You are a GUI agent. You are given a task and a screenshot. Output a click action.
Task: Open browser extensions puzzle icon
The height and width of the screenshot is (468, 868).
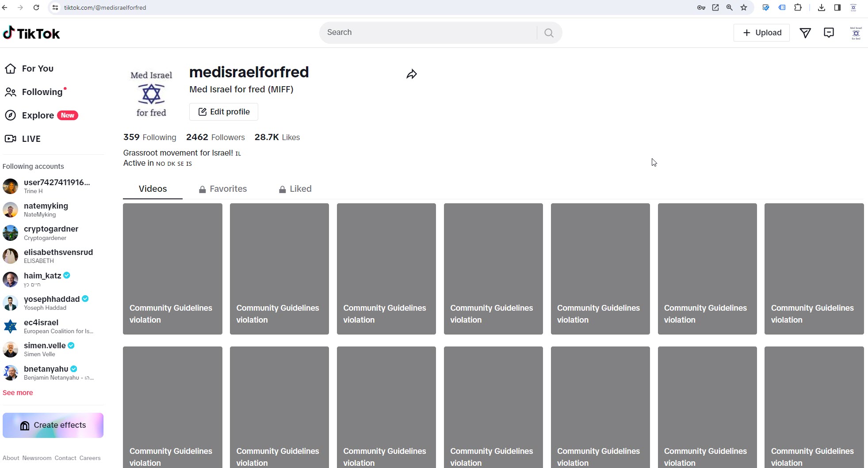pyautogui.click(x=798, y=8)
